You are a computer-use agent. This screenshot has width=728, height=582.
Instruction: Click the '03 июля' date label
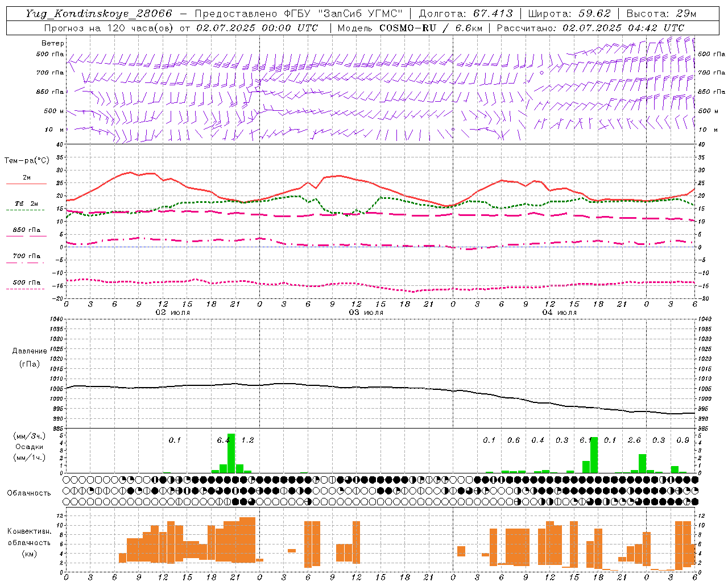click(x=366, y=313)
